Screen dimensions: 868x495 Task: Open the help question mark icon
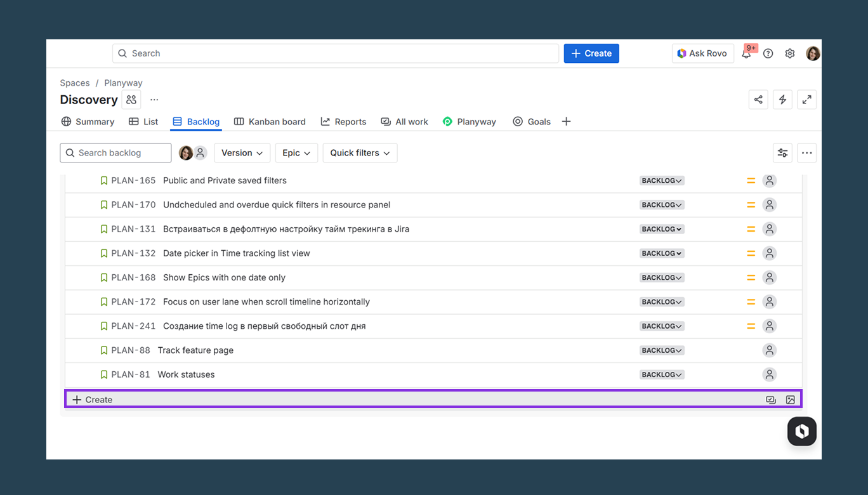768,53
